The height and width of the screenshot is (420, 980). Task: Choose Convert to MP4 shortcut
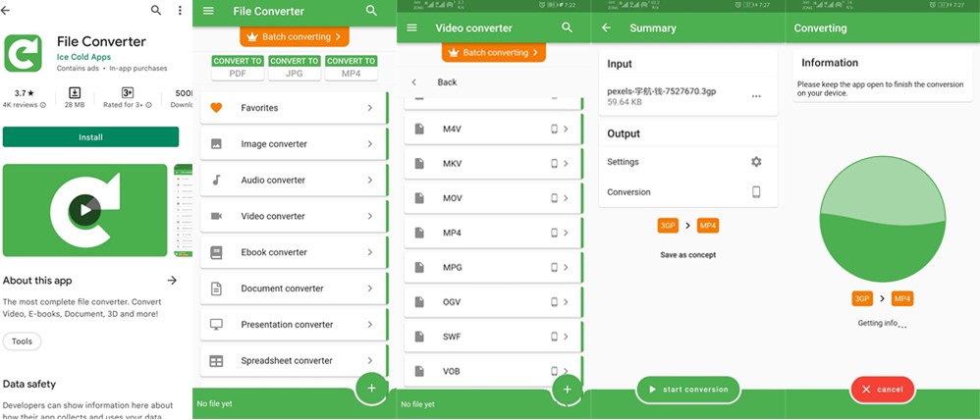pyautogui.click(x=352, y=68)
